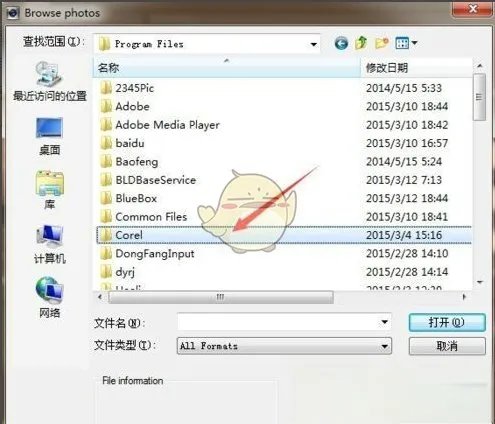Click the BLDBaseService folder name
This screenshot has width=495, height=424.
pyautogui.click(x=156, y=180)
